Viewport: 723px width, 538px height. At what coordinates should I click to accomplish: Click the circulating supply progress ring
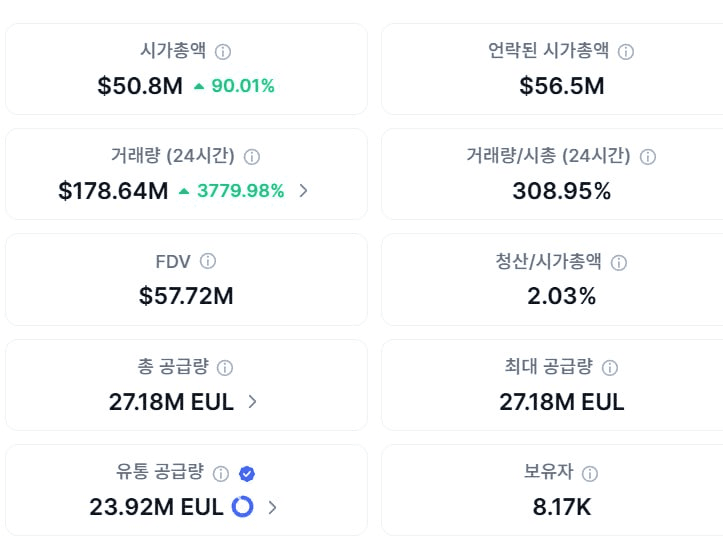point(243,507)
